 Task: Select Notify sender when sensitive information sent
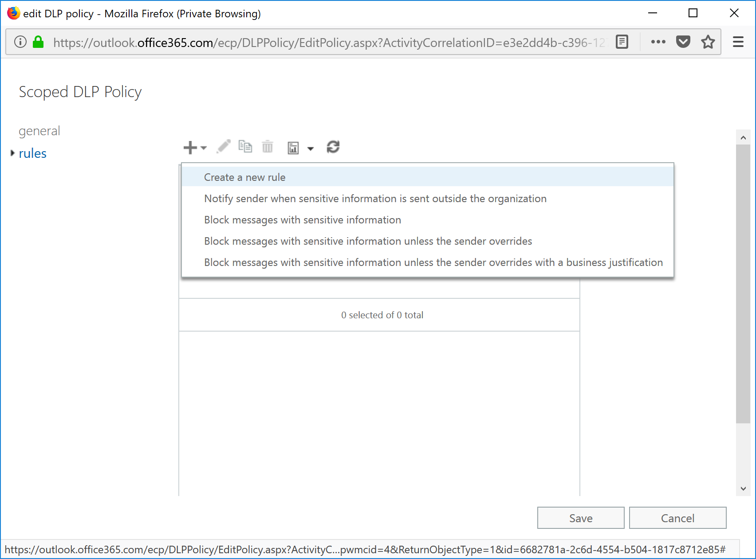tap(375, 199)
